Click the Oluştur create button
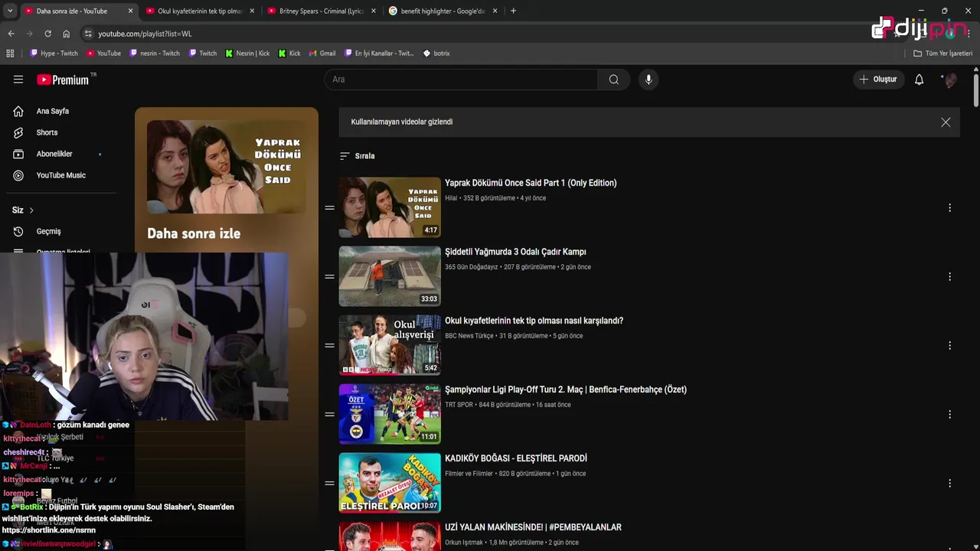 click(879, 80)
